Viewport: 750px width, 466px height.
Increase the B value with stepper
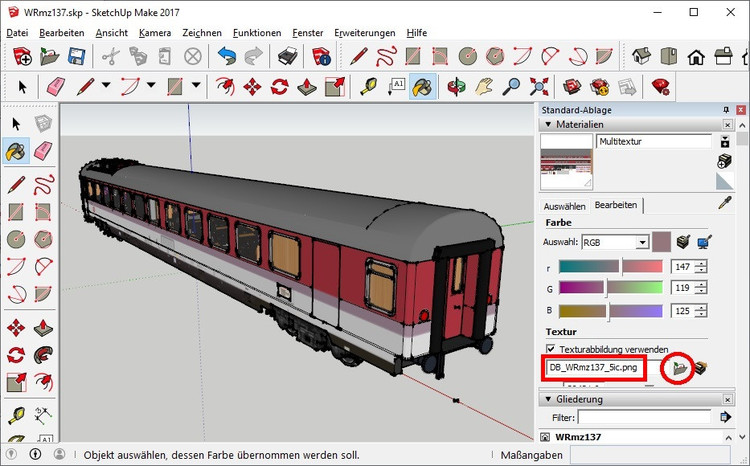[x=702, y=306]
